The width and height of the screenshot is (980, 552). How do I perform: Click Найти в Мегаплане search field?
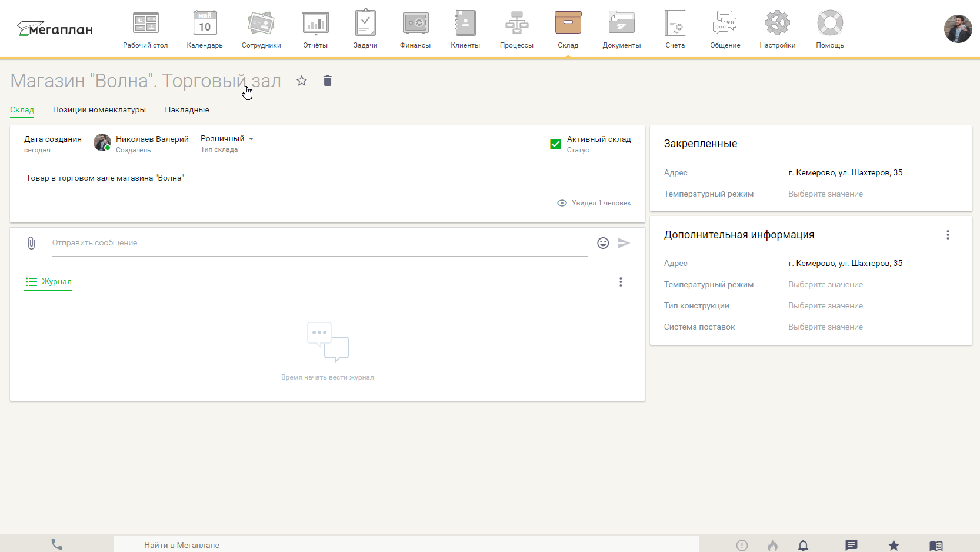406,545
